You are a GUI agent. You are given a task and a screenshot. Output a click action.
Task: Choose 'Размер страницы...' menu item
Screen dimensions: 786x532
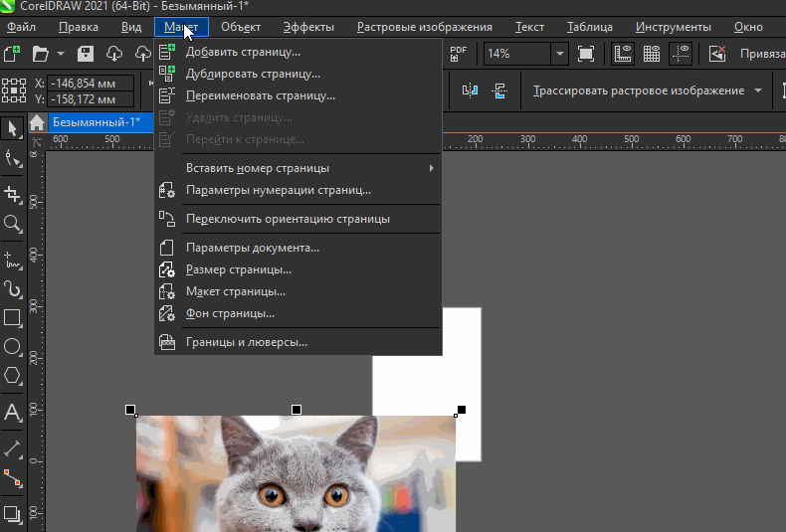click(x=298, y=270)
